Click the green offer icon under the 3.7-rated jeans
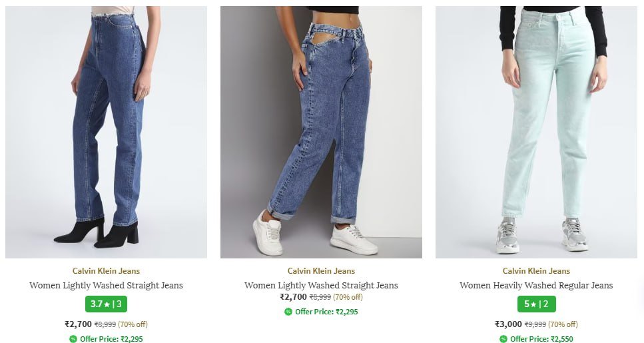 [73, 339]
